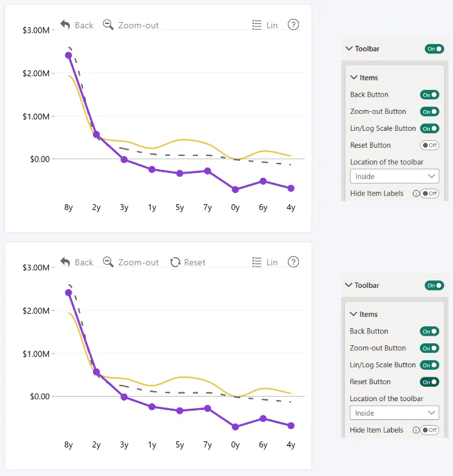
Task: Click info icon beside Hide Item Labels, top panel
Action: [x=416, y=194]
